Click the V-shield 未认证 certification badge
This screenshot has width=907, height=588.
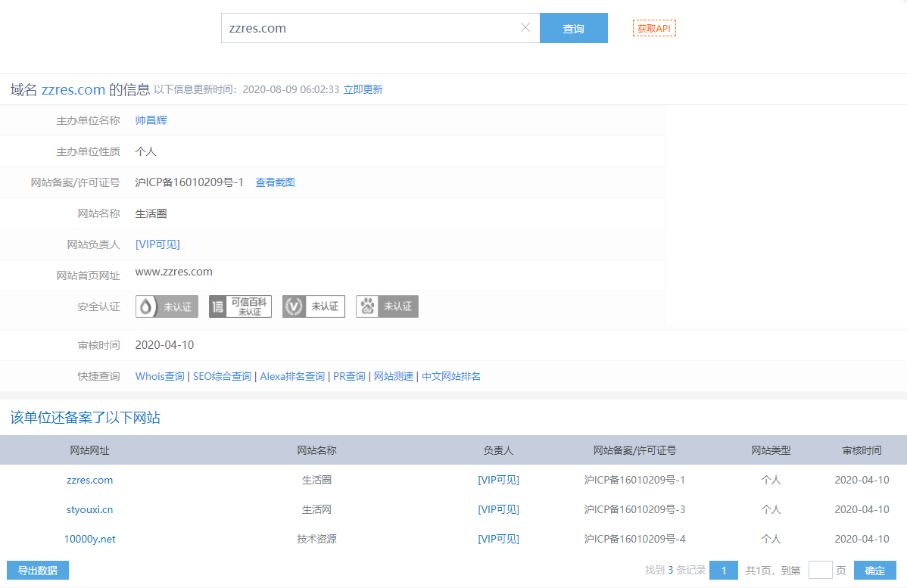(313, 306)
